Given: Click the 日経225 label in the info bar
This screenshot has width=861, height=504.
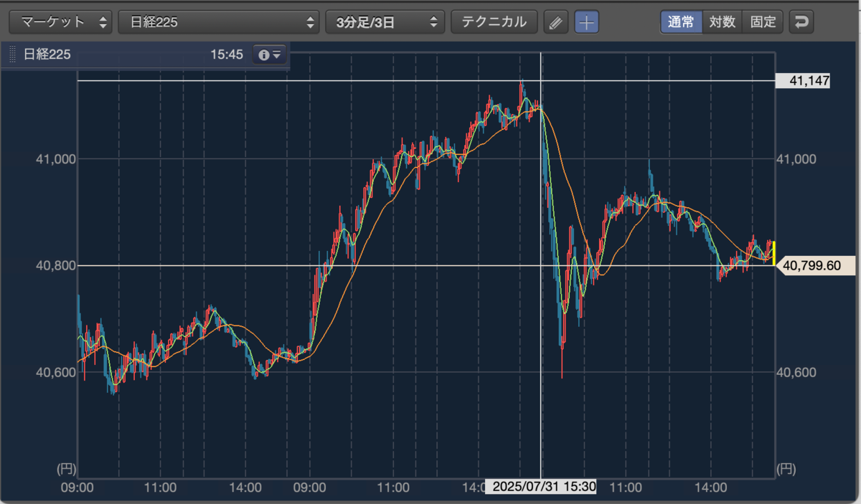Looking at the screenshot, I should click(x=47, y=54).
